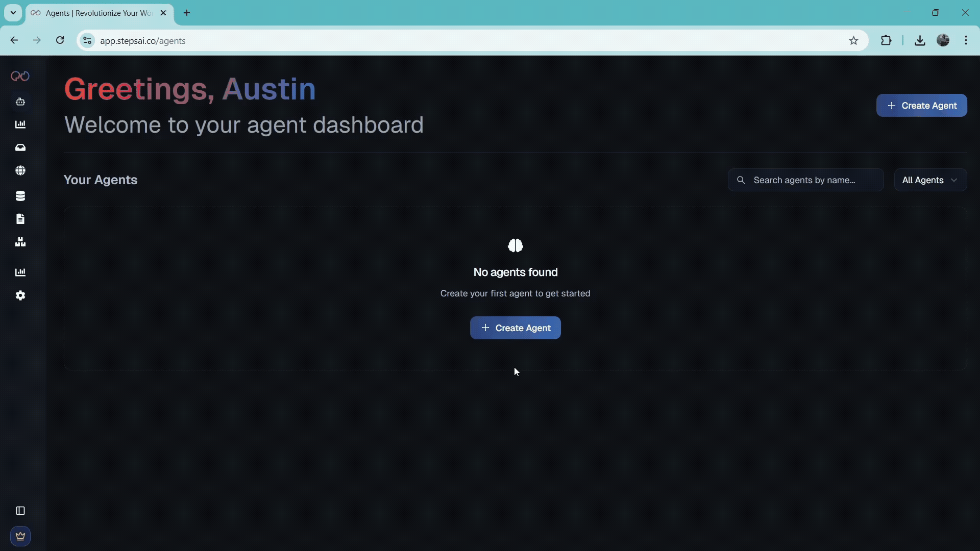Open the stacked boxes sidebar icon
Viewport: 980px width, 551px height.
(x=20, y=242)
